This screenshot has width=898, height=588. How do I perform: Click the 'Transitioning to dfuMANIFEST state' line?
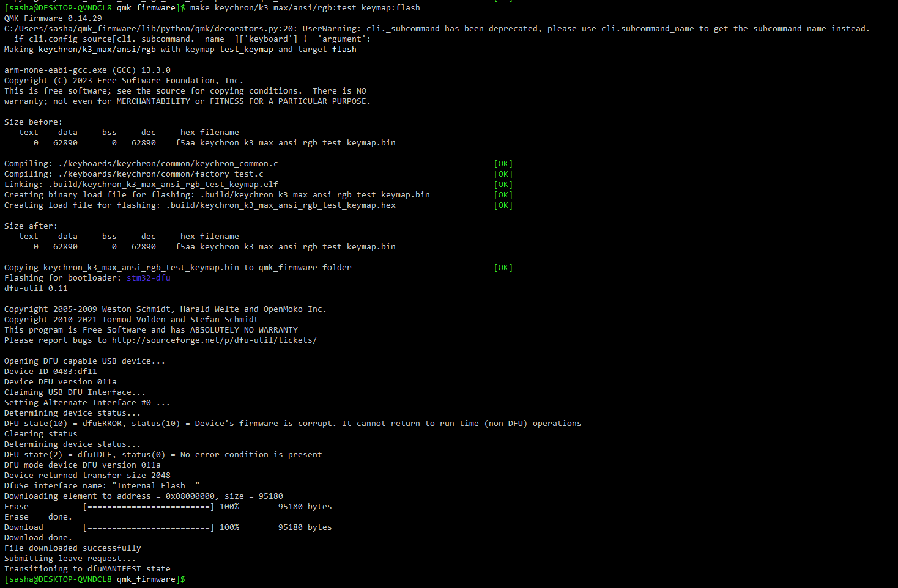(87, 568)
